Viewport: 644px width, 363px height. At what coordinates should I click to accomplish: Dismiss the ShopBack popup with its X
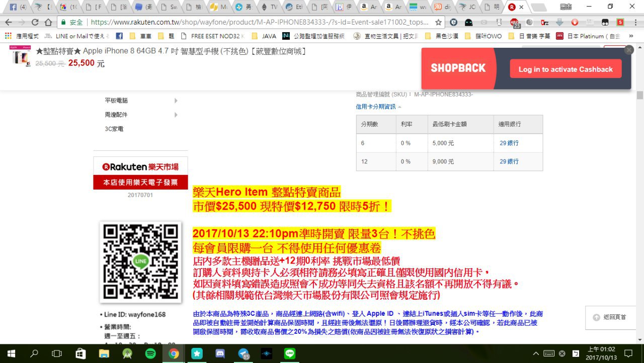coord(629,50)
